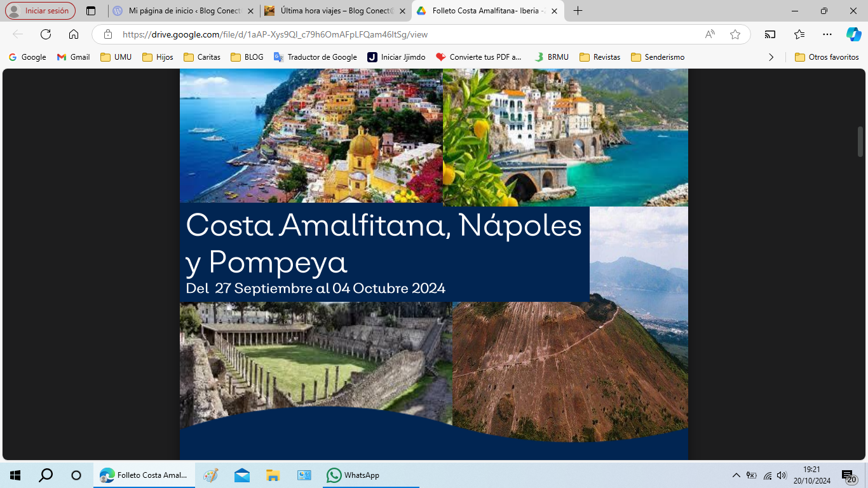
Task: Switch to the Última hora viajes tab
Action: pos(330,11)
